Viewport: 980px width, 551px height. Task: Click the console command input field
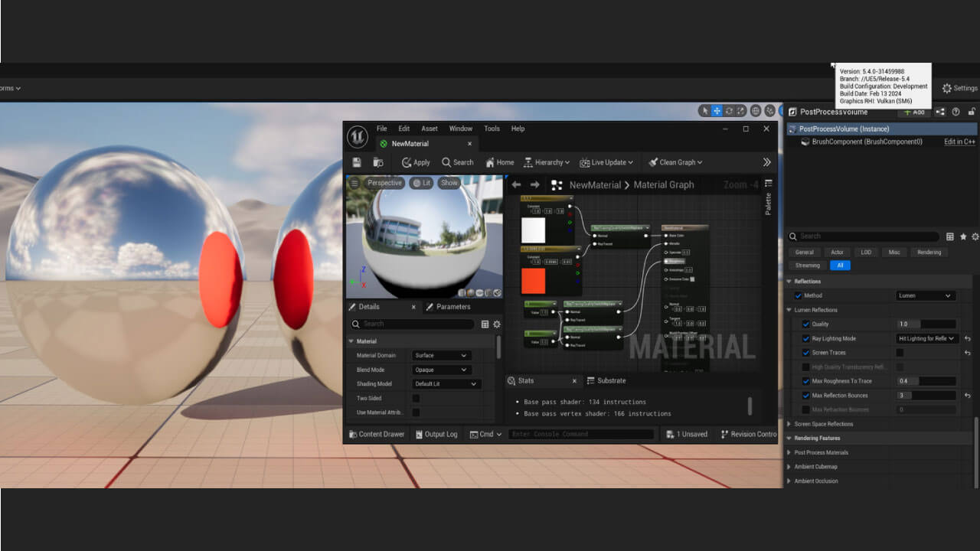tap(581, 434)
